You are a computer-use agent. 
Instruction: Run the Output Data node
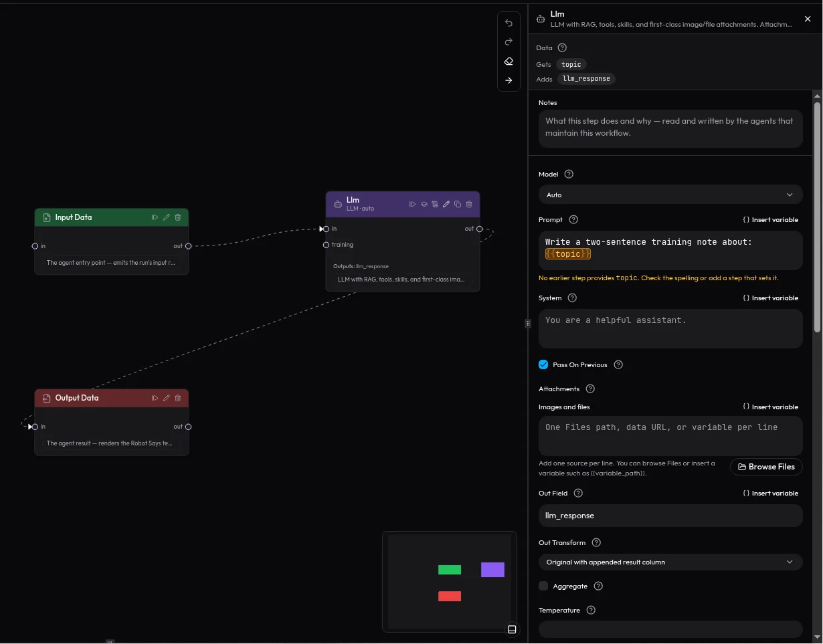(x=155, y=398)
